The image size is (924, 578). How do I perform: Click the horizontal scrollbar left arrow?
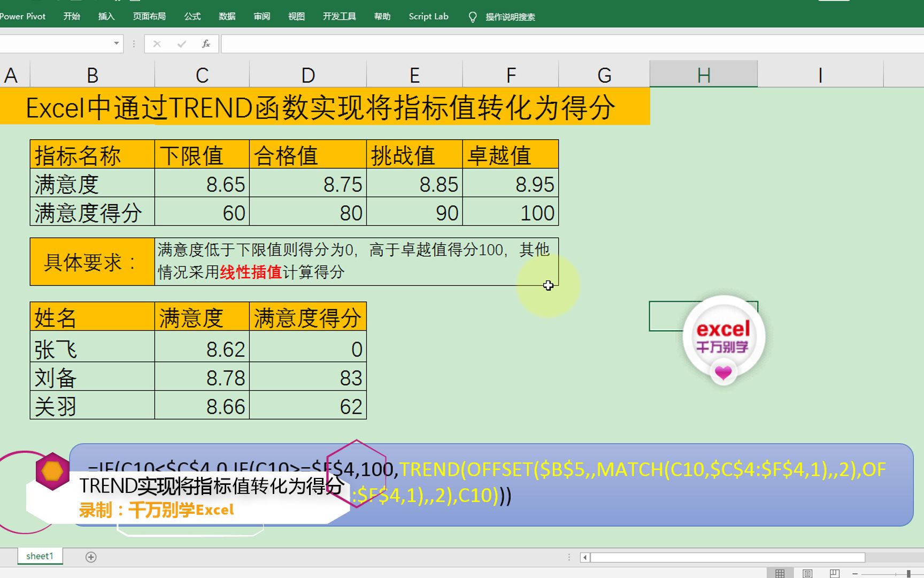(x=585, y=557)
